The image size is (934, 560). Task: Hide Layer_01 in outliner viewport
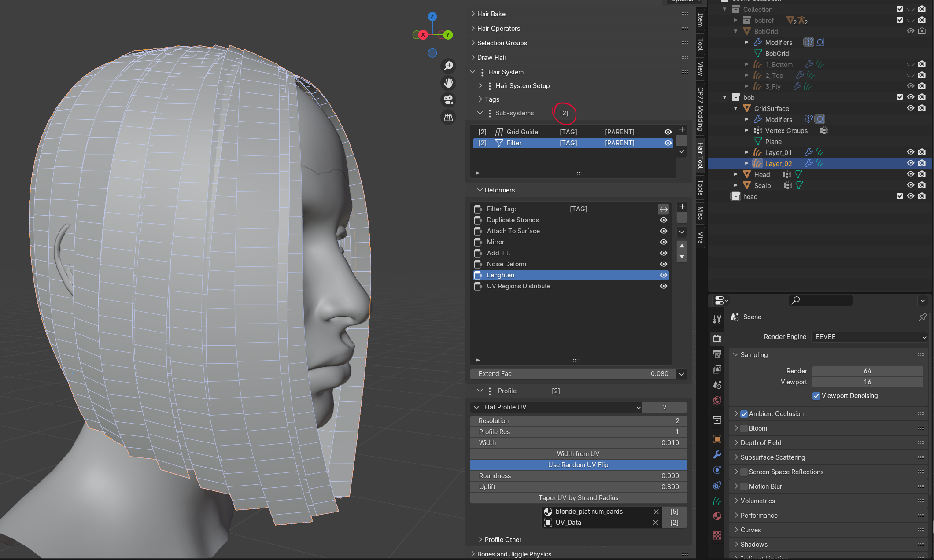910,152
